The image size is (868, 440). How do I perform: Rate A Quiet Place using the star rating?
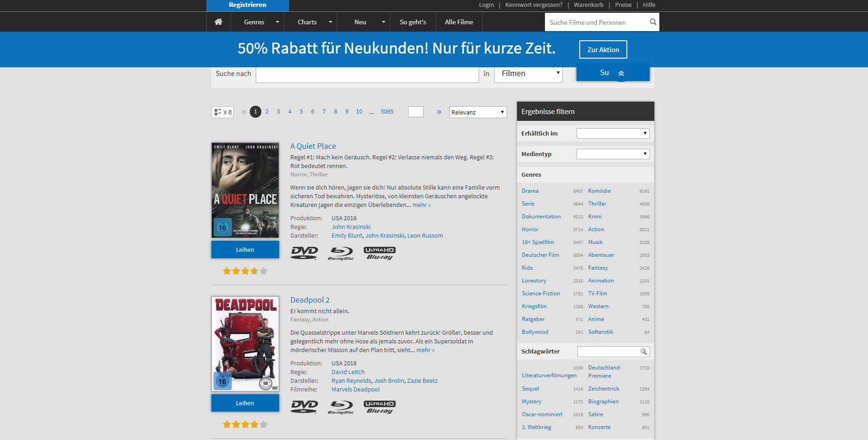245,271
